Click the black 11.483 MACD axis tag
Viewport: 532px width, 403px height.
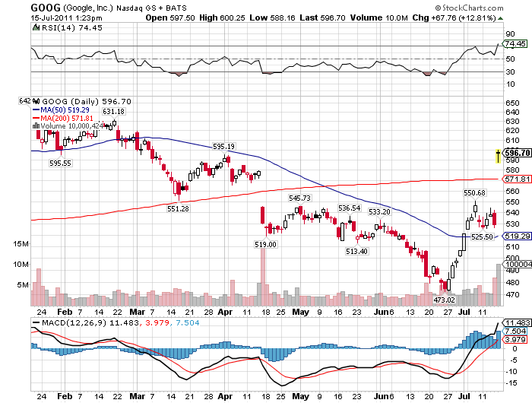pyautogui.click(x=517, y=322)
